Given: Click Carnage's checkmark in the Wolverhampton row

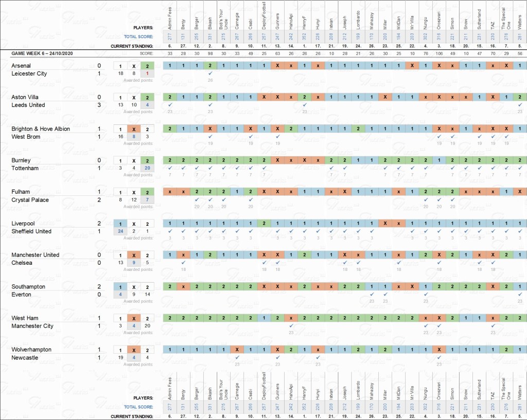Looking at the screenshot, I should [x=237, y=357].
